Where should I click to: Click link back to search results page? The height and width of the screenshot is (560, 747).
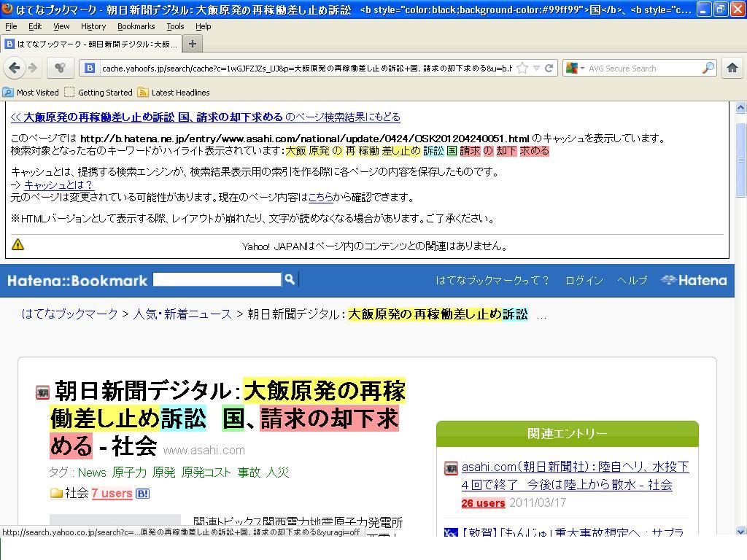coord(205,117)
